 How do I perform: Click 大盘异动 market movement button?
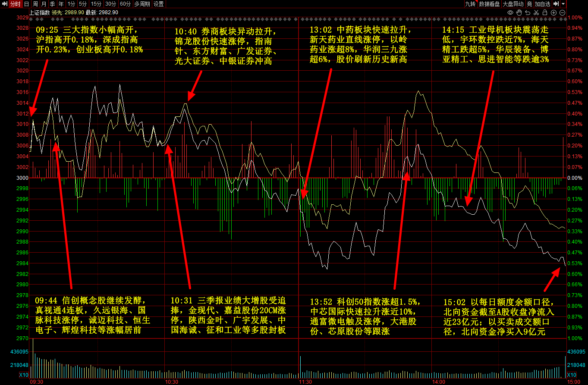(513, 4)
